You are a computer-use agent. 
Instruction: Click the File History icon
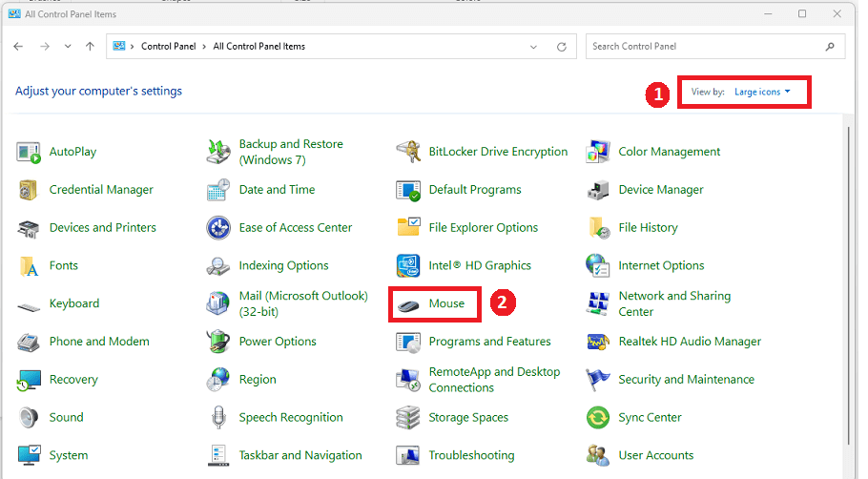point(599,228)
